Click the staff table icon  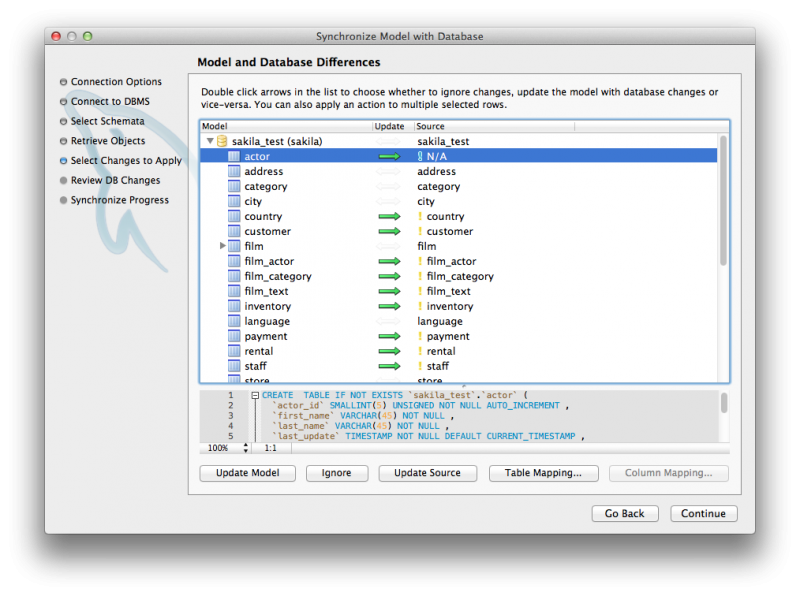(234, 366)
